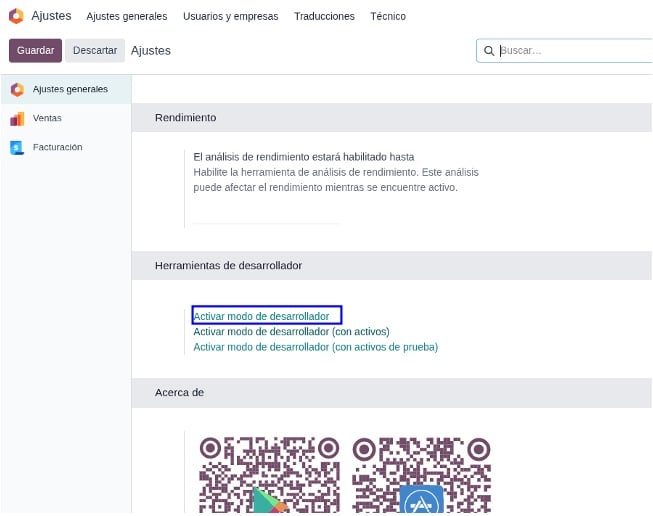Click the magnifying glass search icon

(489, 51)
